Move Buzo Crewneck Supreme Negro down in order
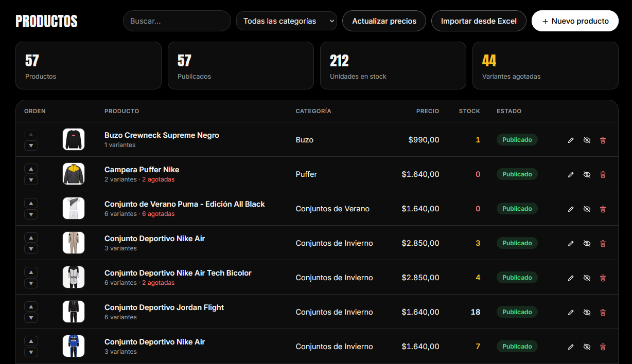 point(31,145)
